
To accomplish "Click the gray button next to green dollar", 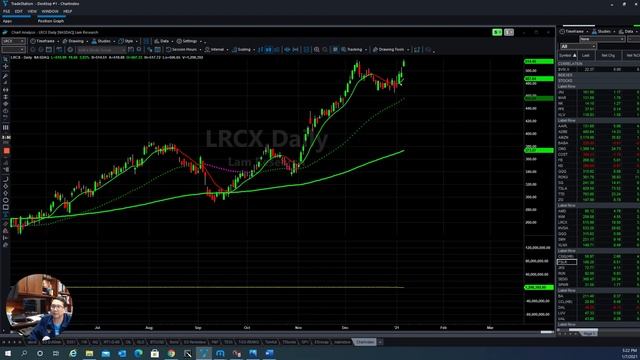I will coord(509,32).
